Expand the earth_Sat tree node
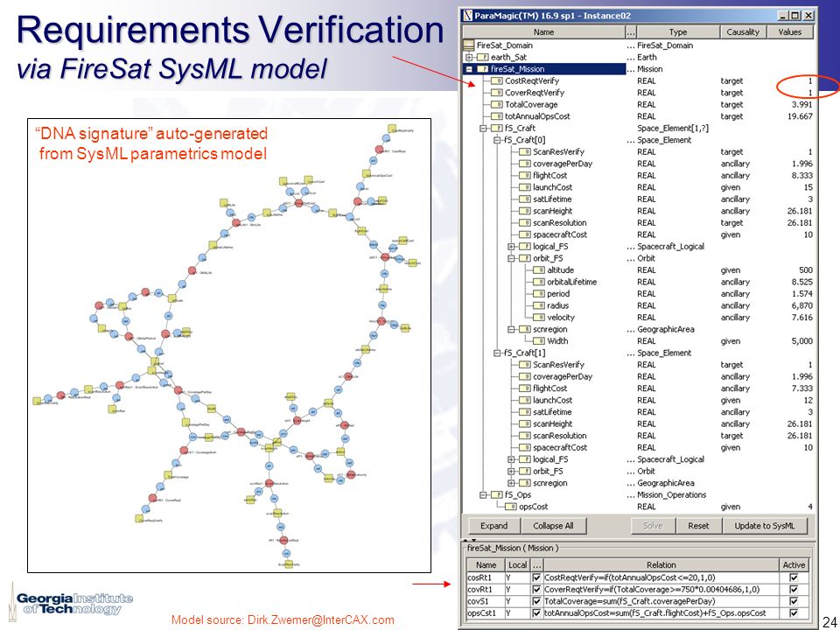840x630 pixels. pyautogui.click(x=469, y=57)
